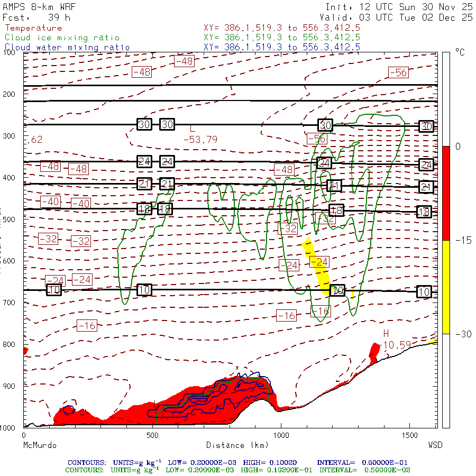Click the "800" pressure axis tick label
Screen dimensions: 476x476
(x=9, y=344)
